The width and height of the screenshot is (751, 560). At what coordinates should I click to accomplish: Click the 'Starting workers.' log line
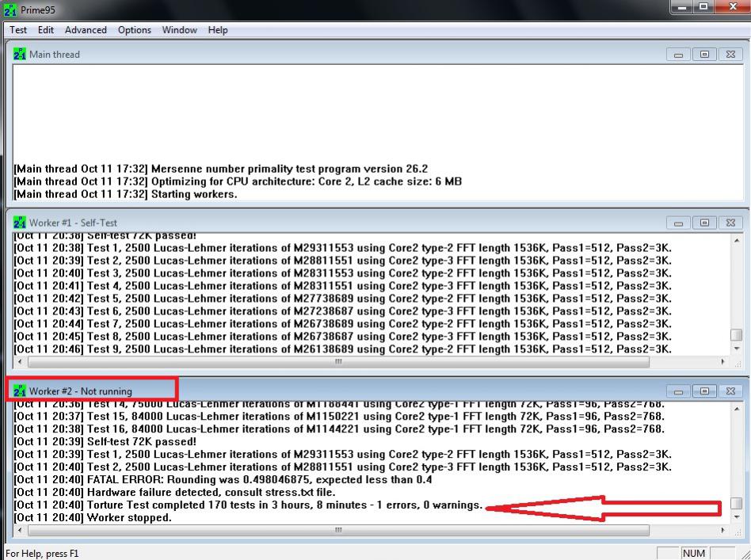click(125, 195)
